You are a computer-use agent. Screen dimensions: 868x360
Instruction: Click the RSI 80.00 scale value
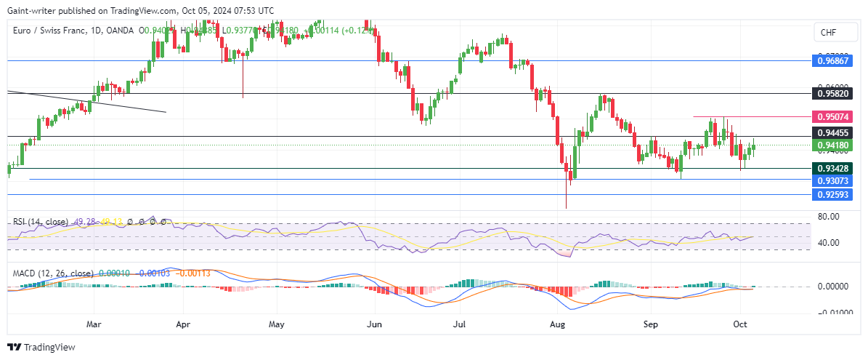click(x=828, y=217)
